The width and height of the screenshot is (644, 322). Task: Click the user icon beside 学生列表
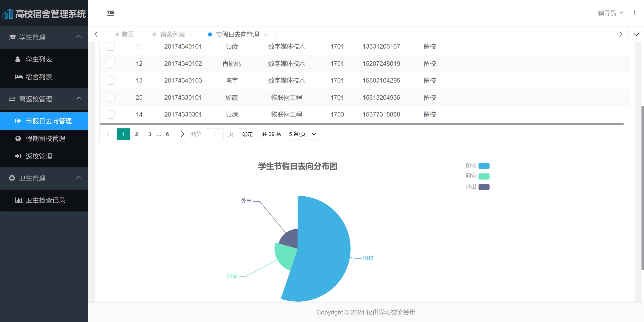(18, 59)
